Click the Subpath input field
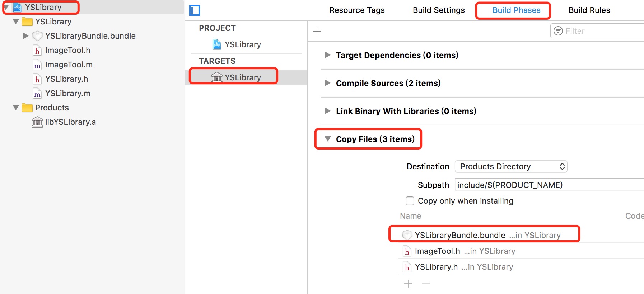This screenshot has width=644, height=294. 549,185
